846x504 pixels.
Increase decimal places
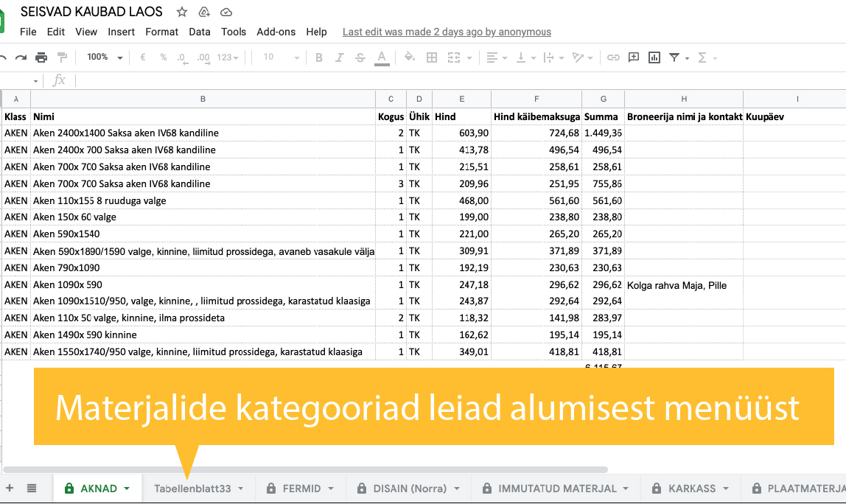pyautogui.click(x=203, y=57)
